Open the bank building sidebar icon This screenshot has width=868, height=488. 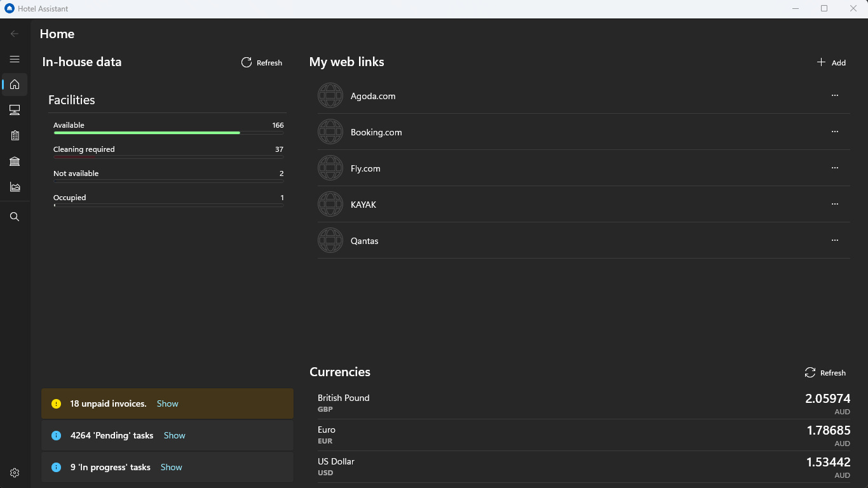[x=15, y=161]
